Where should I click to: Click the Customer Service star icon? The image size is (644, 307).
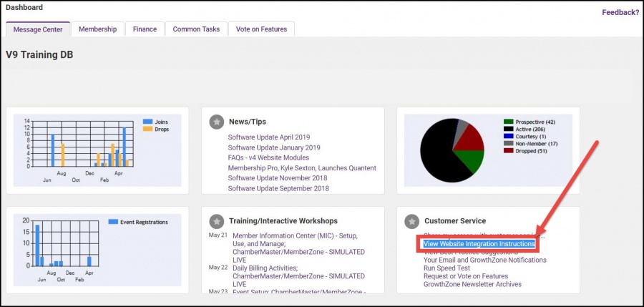click(411, 220)
